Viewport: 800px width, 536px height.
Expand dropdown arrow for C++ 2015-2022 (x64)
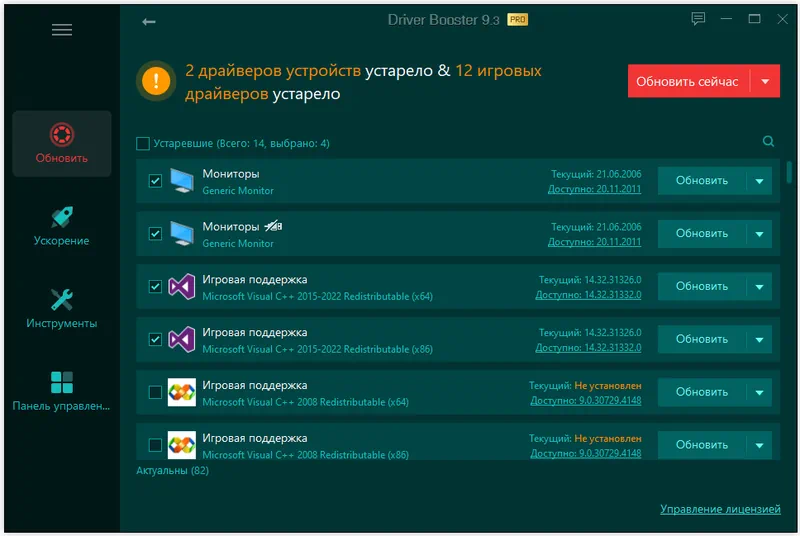click(x=759, y=287)
